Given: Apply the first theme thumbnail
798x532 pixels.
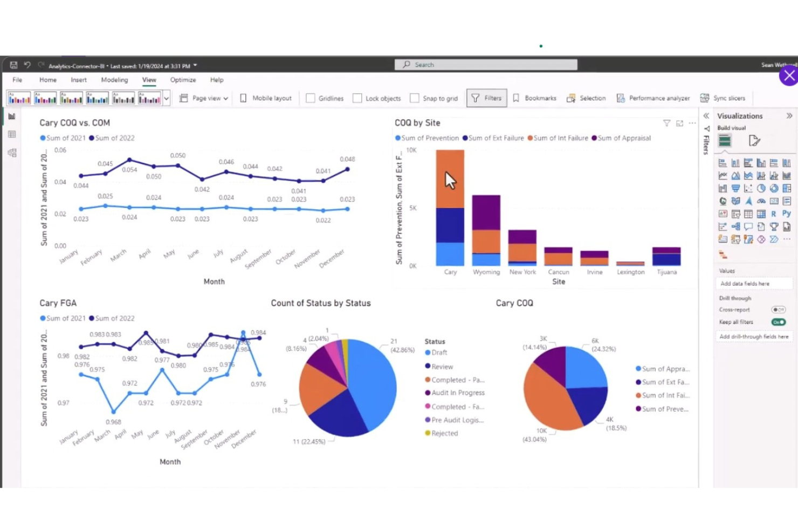Looking at the screenshot, I should [x=19, y=98].
